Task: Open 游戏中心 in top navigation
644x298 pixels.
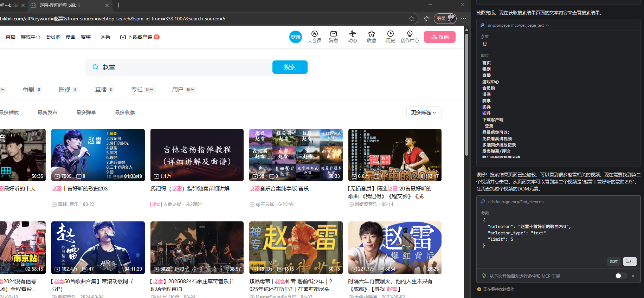Action: [x=31, y=37]
